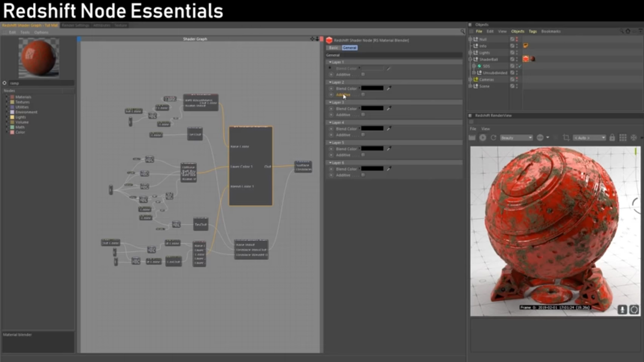This screenshot has height=362, width=644.
Task: Open the Tags menu in Objects panel
Action: coord(532,31)
